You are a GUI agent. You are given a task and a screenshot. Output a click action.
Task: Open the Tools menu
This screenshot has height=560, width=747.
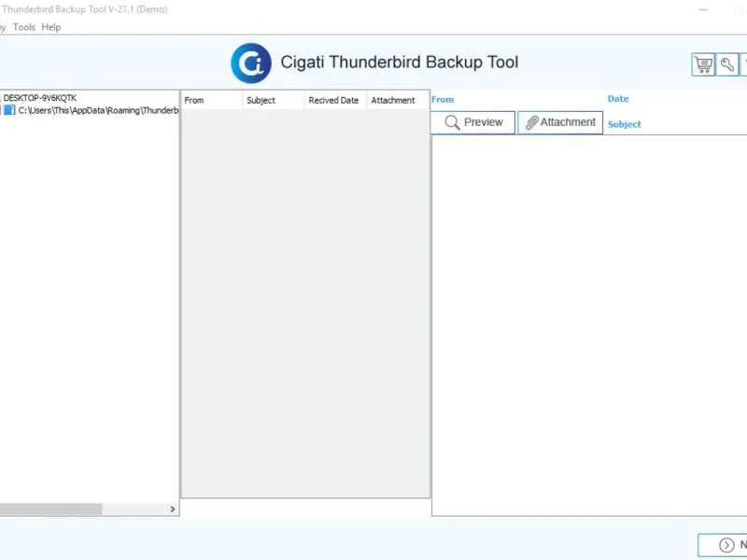tap(24, 27)
